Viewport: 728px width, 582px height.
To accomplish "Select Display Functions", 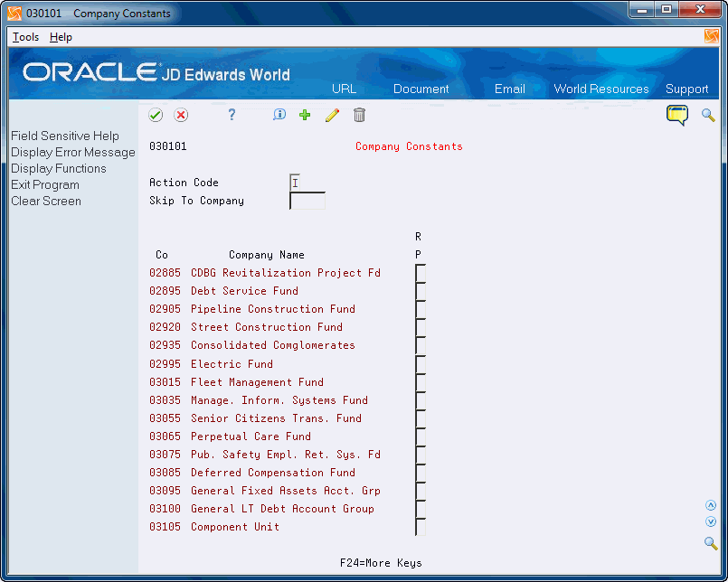I will click(59, 168).
